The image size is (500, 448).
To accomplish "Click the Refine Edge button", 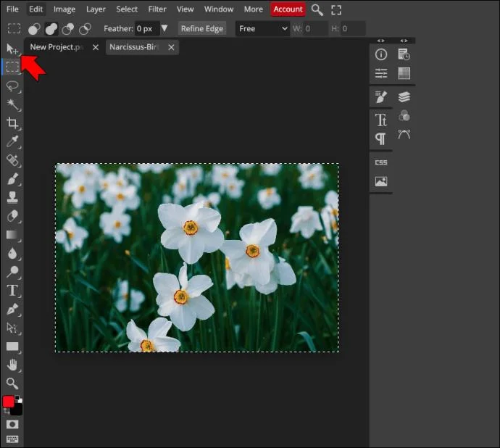I will click(x=202, y=29).
